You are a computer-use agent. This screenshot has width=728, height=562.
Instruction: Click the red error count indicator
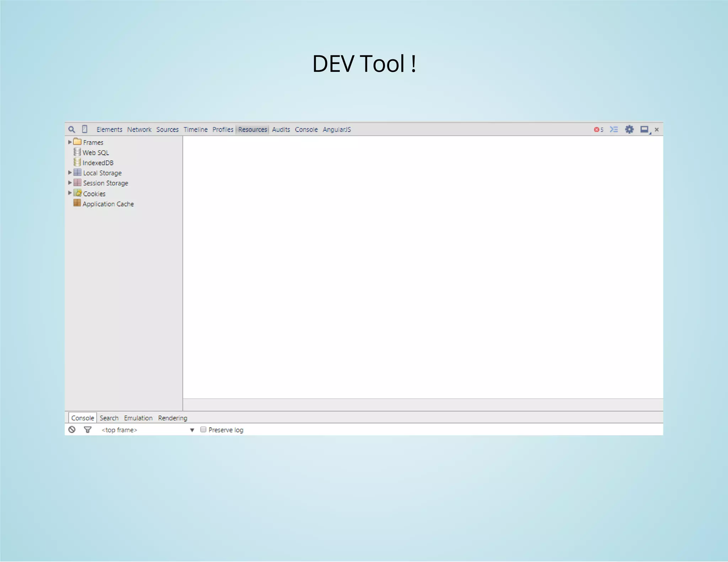point(599,130)
